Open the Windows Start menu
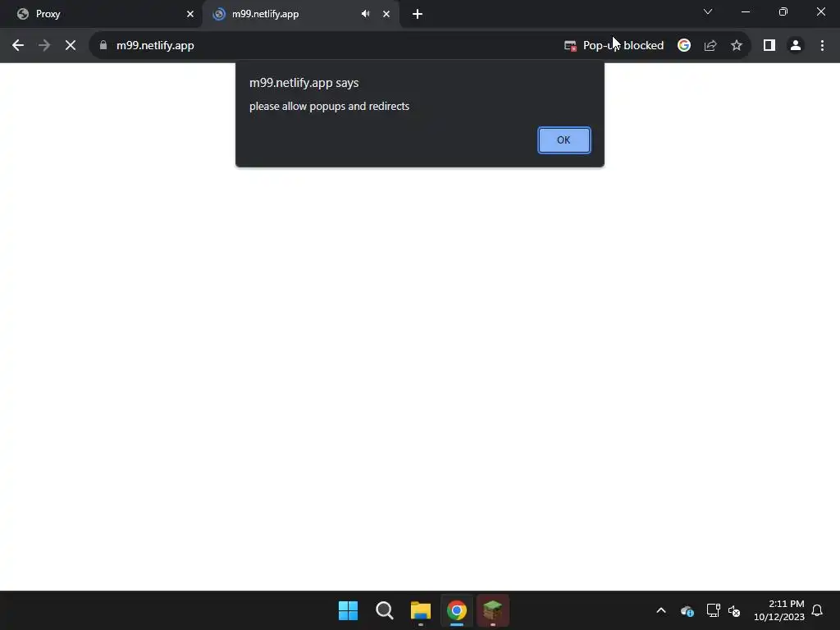This screenshot has width=840, height=630. coord(348,610)
